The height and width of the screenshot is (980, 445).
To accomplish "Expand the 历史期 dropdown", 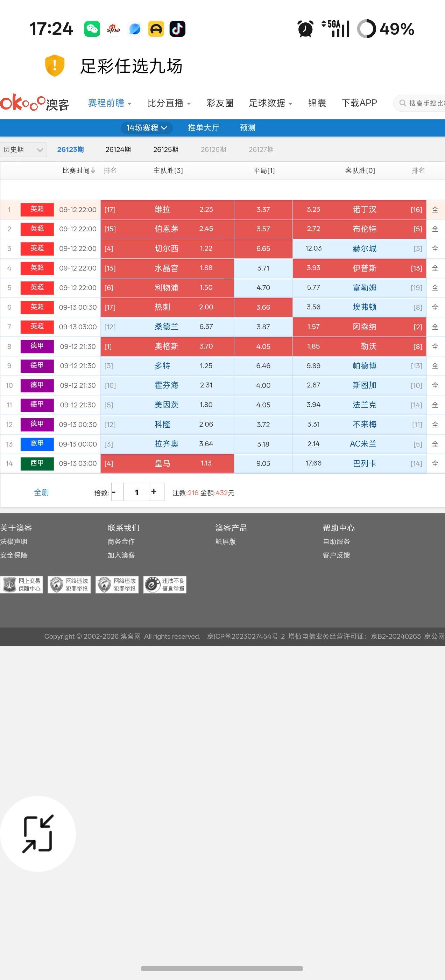I will (x=23, y=149).
